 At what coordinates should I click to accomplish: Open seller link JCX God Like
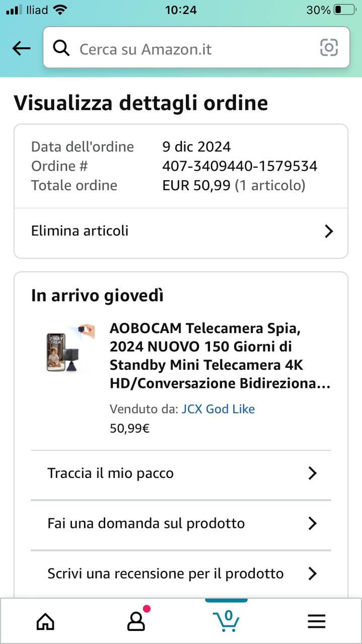point(218,409)
